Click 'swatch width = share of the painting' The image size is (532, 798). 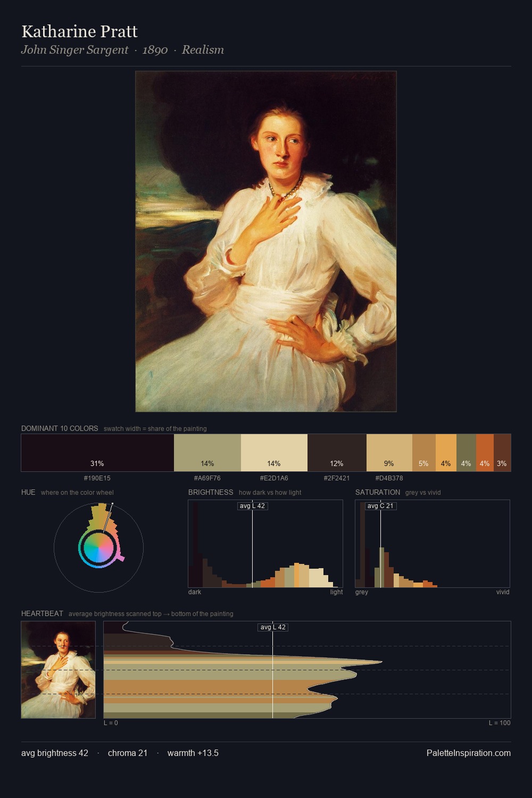click(155, 429)
